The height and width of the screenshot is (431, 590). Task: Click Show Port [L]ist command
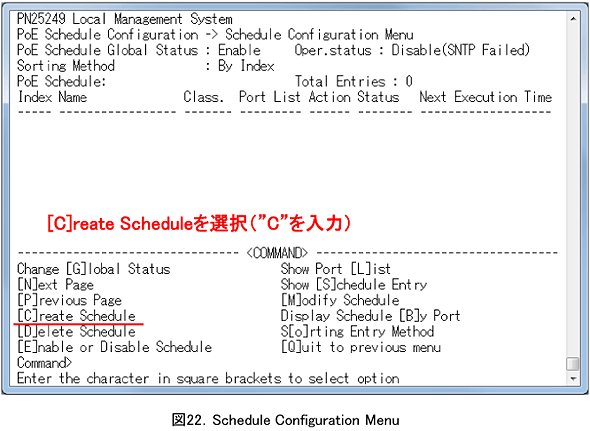tap(336, 269)
